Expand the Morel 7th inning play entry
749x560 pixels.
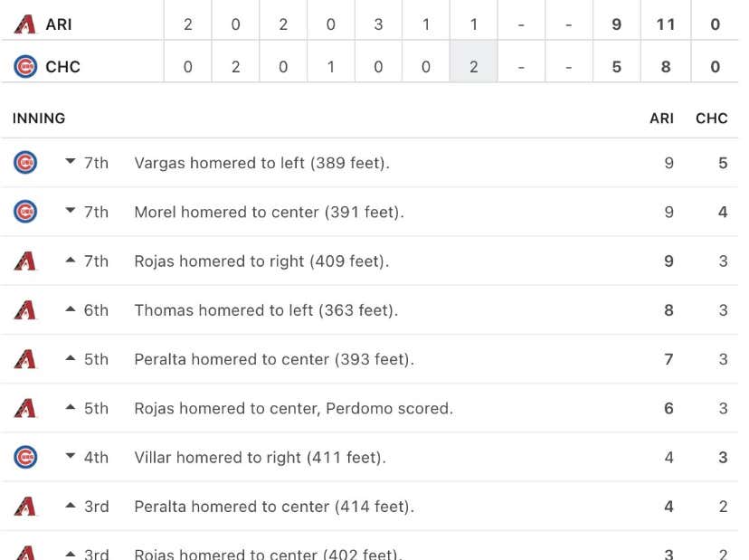(71, 212)
